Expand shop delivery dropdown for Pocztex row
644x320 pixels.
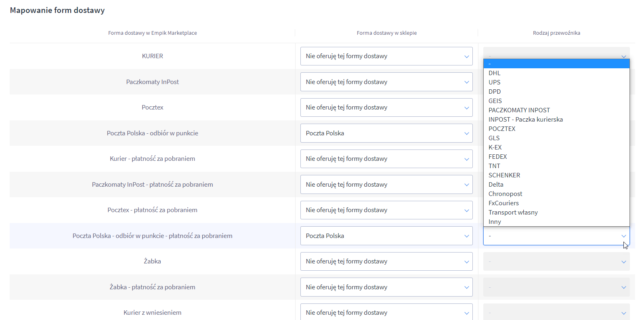tap(386, 107)
